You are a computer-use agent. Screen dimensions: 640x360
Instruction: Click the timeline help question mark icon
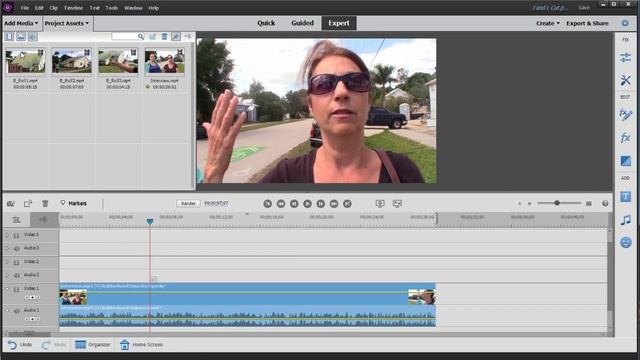[605, 203]
